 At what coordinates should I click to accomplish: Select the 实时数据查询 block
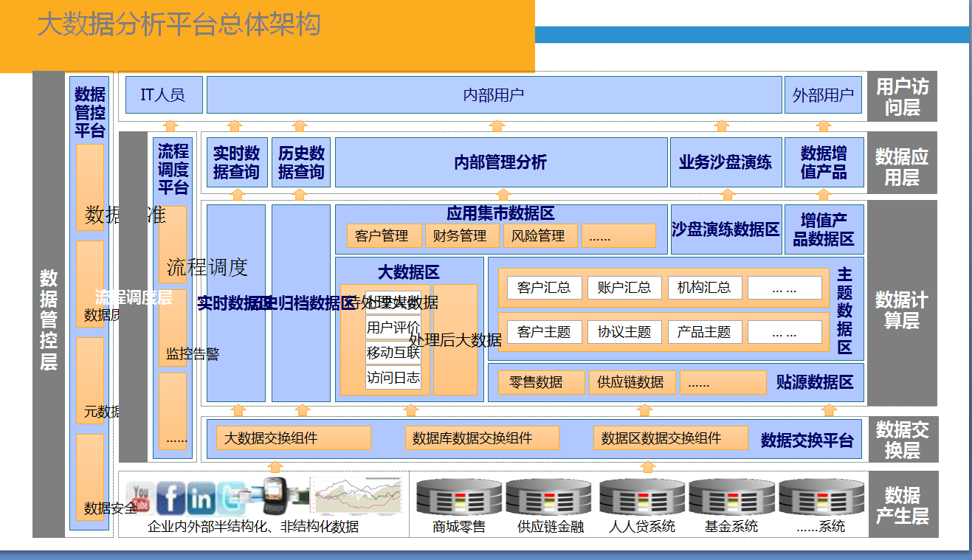[236, 162]
